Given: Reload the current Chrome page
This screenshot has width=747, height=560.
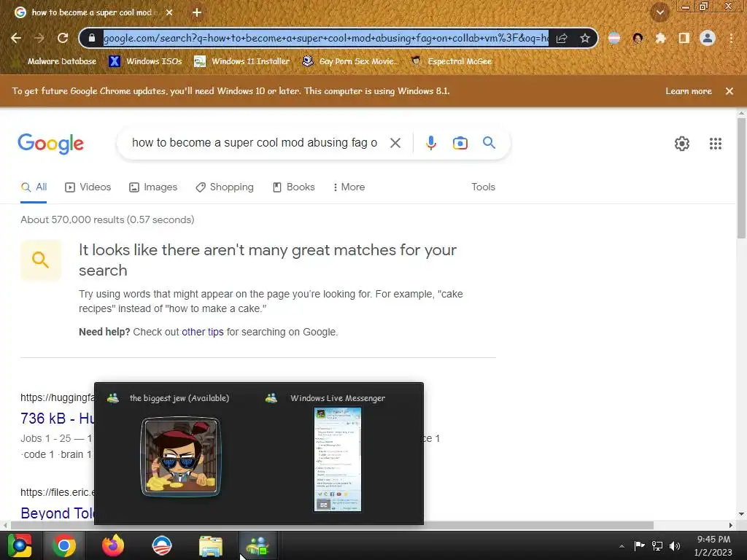Looking at the screenshot, I should [63, 38].
